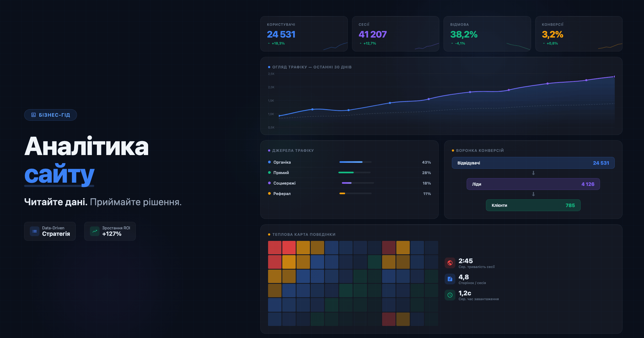Screen dimensions: 644x338
Task: Select the Відвідувачі funnel stage
Action: pyautogui.click(x=533, y=163)
